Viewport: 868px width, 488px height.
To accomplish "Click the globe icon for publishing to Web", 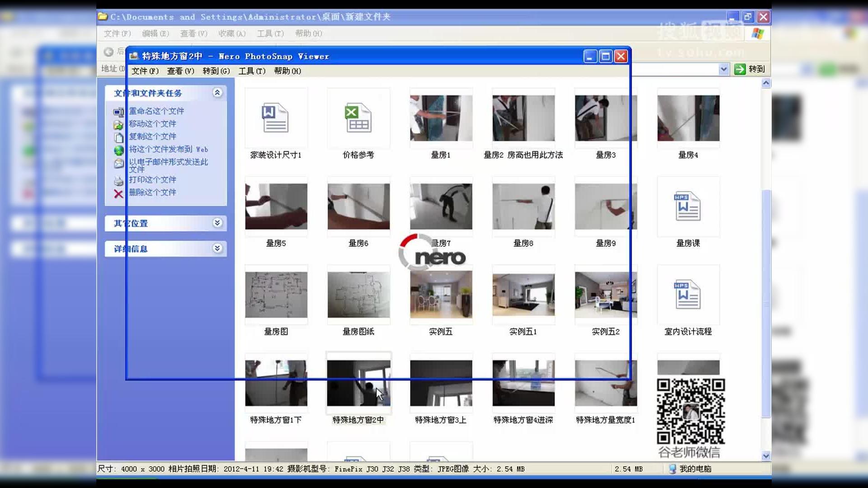I will click(x=118, y=150).
